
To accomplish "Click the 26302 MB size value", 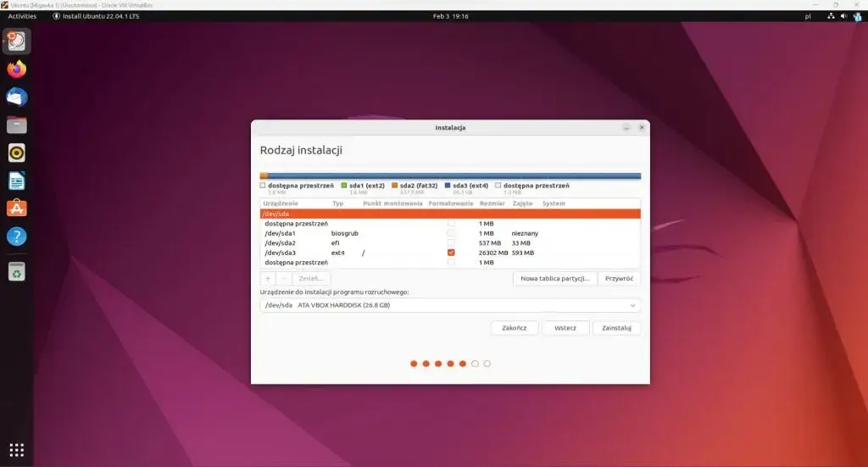I will click(493, 253).
